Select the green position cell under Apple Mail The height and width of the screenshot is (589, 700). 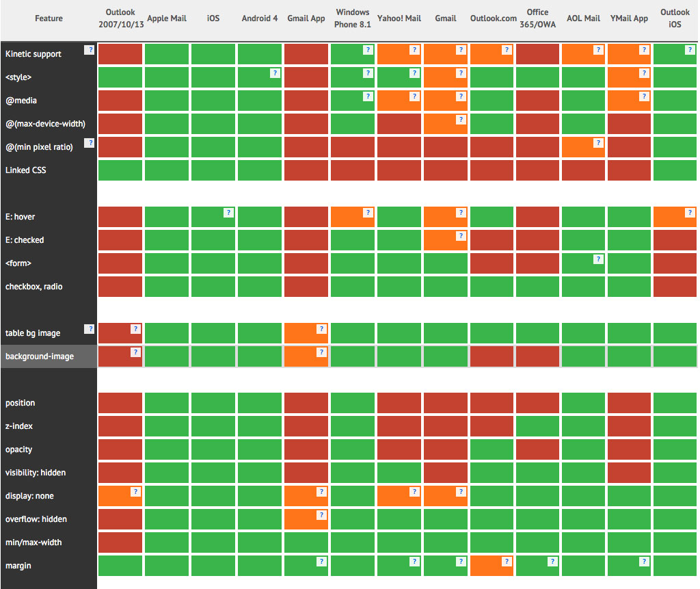click(167, 403)
